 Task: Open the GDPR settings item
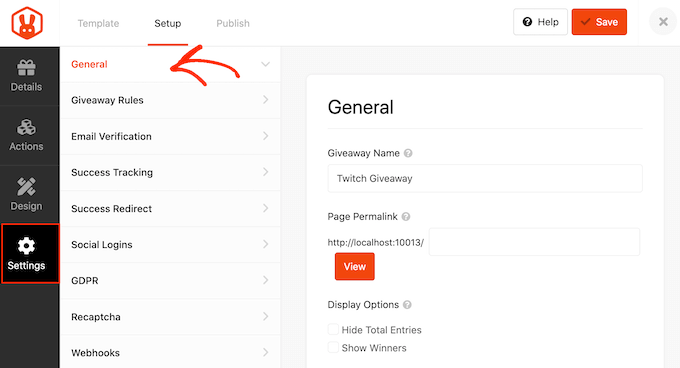170,280
